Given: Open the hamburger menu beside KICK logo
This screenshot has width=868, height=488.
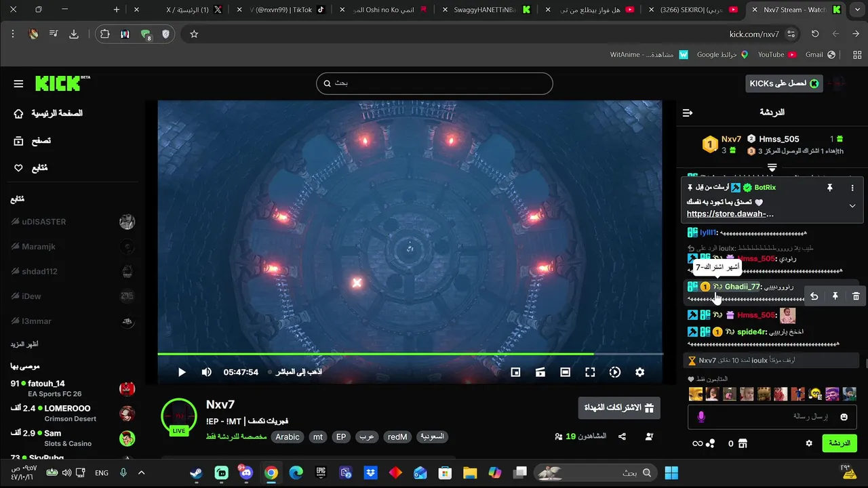Looking at the screenshot, I should 18,83.
